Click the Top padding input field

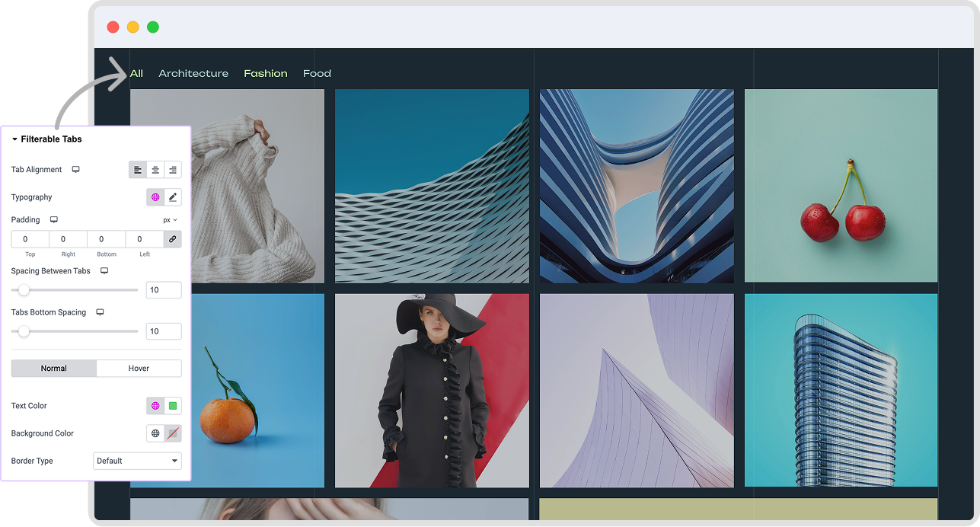(30, 239)
